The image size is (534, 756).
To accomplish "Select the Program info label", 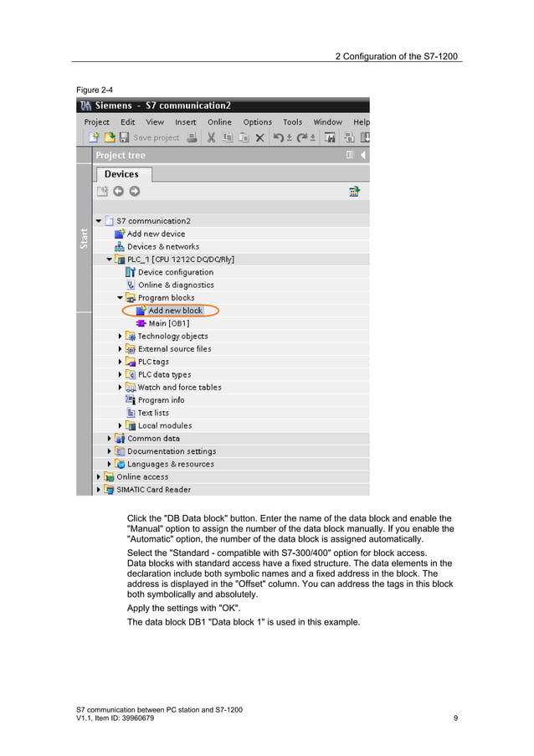I will (x=161, y=400).
